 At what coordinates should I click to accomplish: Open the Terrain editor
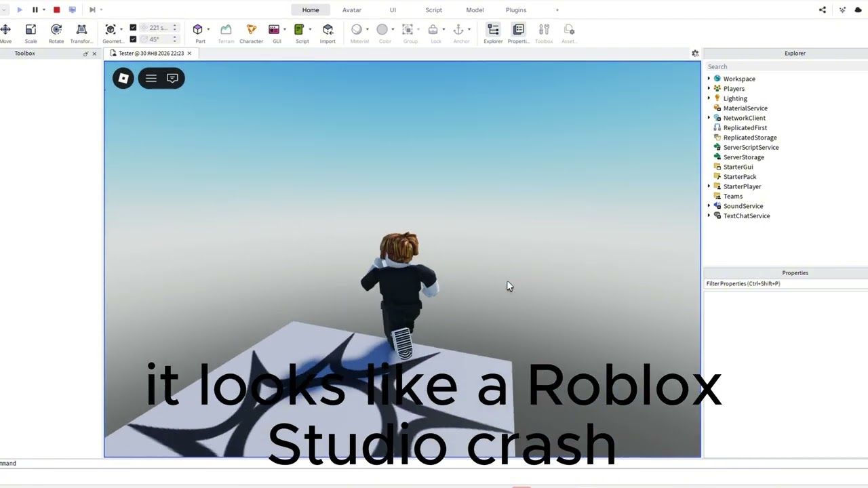point(226,33)
